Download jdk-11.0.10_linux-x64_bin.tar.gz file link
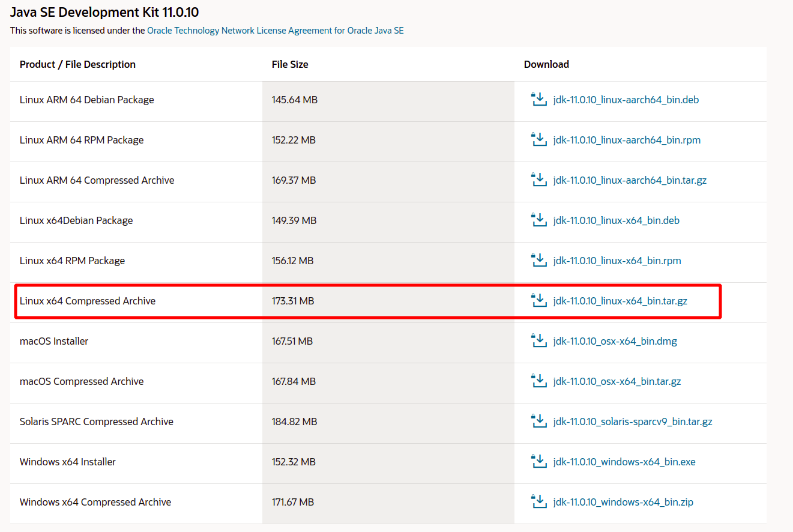This screenshot has width=793, height=532. pos(620,301)
